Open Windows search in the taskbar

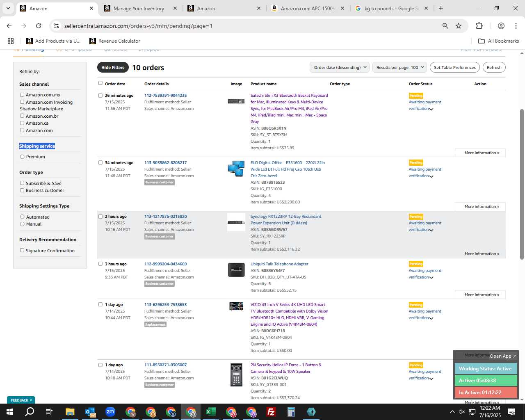tap(30, 412)
